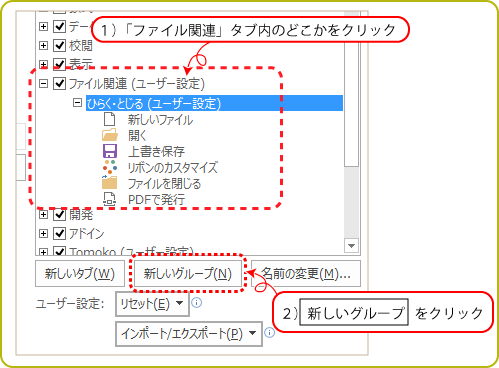Toggle the ファイル関連 (ユーザー設定) checkbox

(x=60, y=83)
